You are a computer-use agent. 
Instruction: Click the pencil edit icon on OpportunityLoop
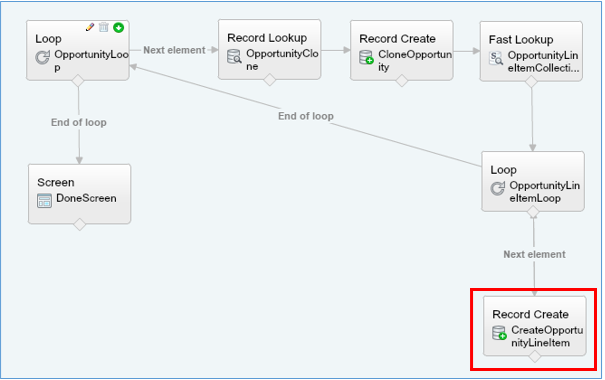click(x=90, y=27)
